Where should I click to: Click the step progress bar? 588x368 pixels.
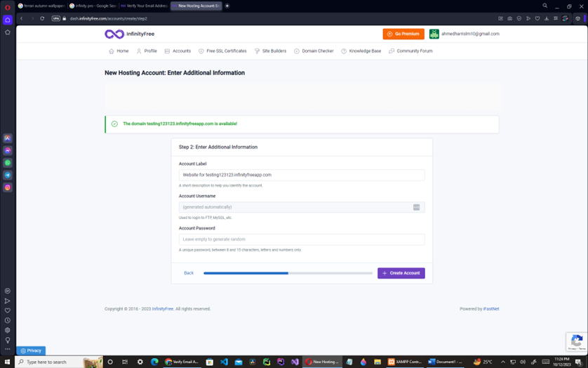click(x=288, y=273)
